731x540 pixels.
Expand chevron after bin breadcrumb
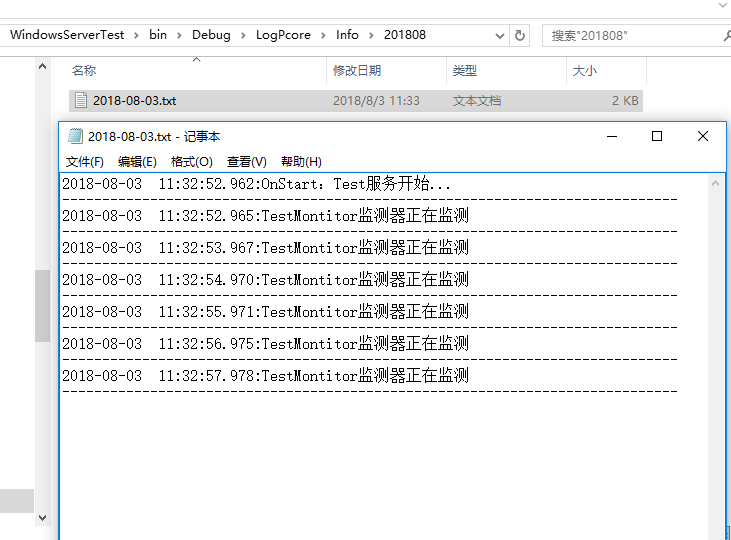pyautogui.click(x=179, y=35)
